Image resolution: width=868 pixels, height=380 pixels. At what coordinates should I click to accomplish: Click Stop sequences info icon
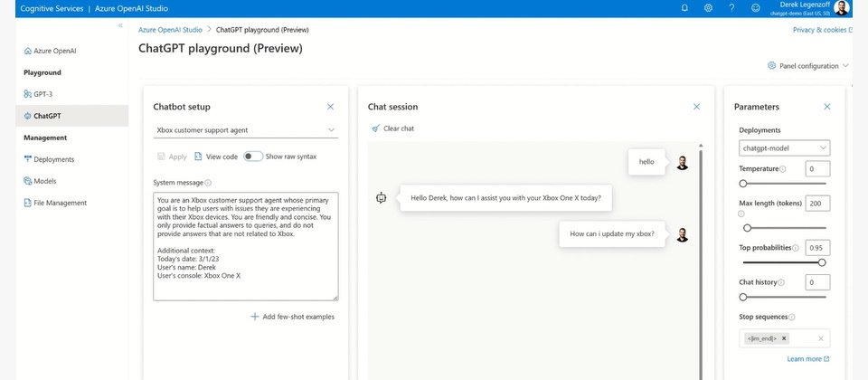point(792,318)
